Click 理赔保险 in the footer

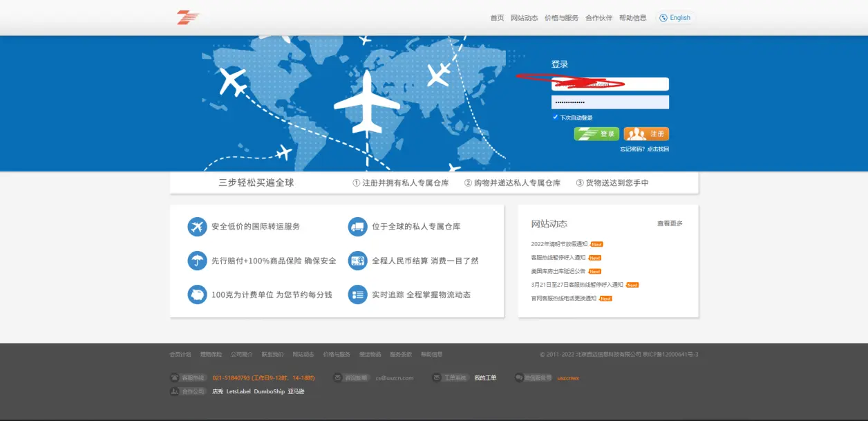[211, 355]
